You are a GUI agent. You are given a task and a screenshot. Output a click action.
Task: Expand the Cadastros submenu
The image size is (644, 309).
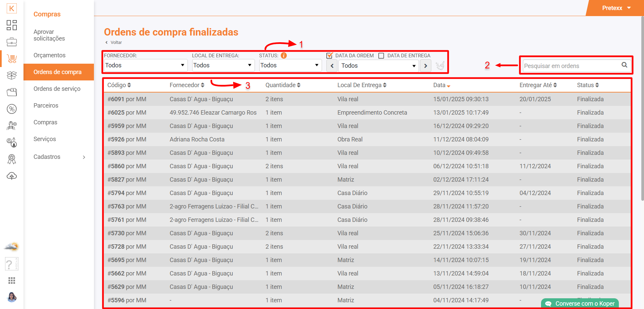[59, 157]
